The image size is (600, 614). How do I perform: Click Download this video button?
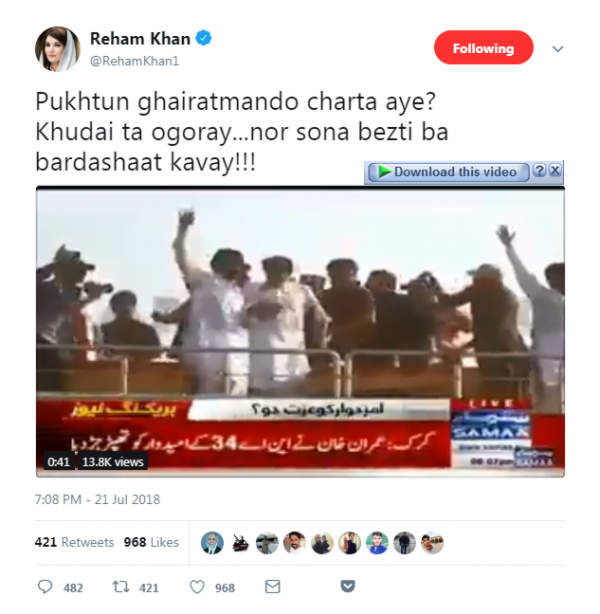pos(449,172)
